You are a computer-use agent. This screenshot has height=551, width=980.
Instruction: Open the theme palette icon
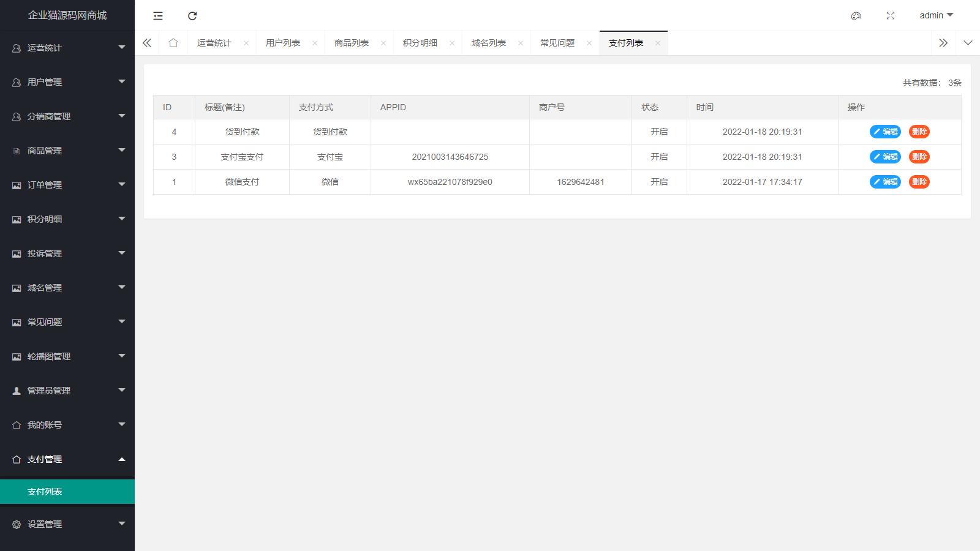(856, 16)
